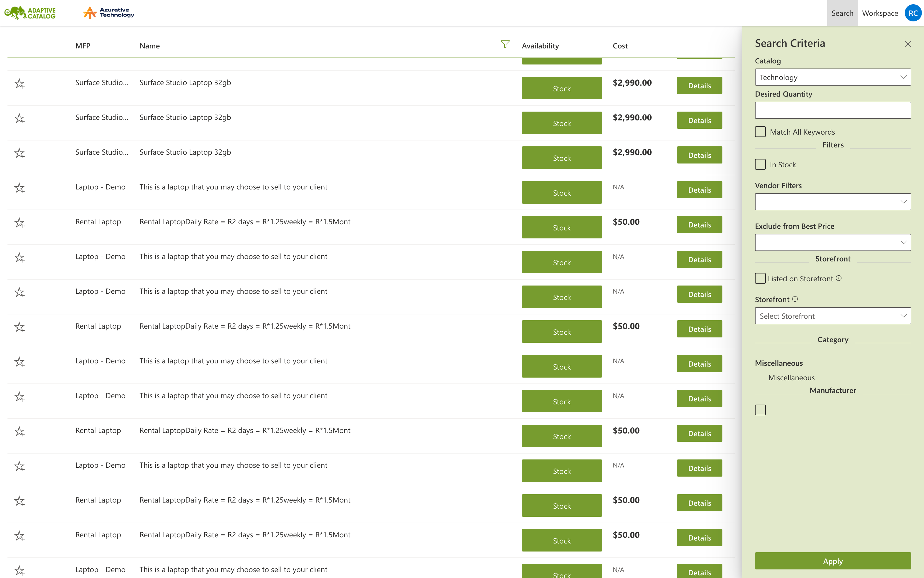Open Details for the last fully visible Rental Laptop row

click(699, 538)
